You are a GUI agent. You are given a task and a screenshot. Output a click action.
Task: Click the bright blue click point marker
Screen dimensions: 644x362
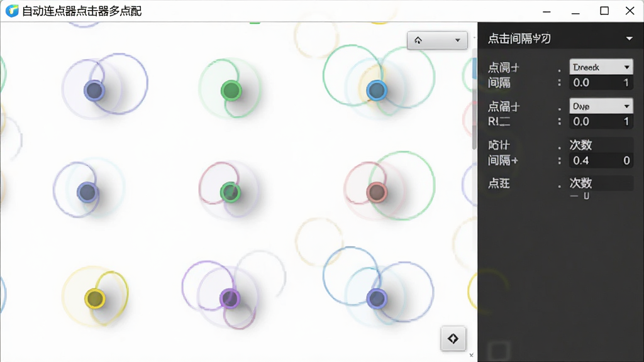[x=377, y=90]
